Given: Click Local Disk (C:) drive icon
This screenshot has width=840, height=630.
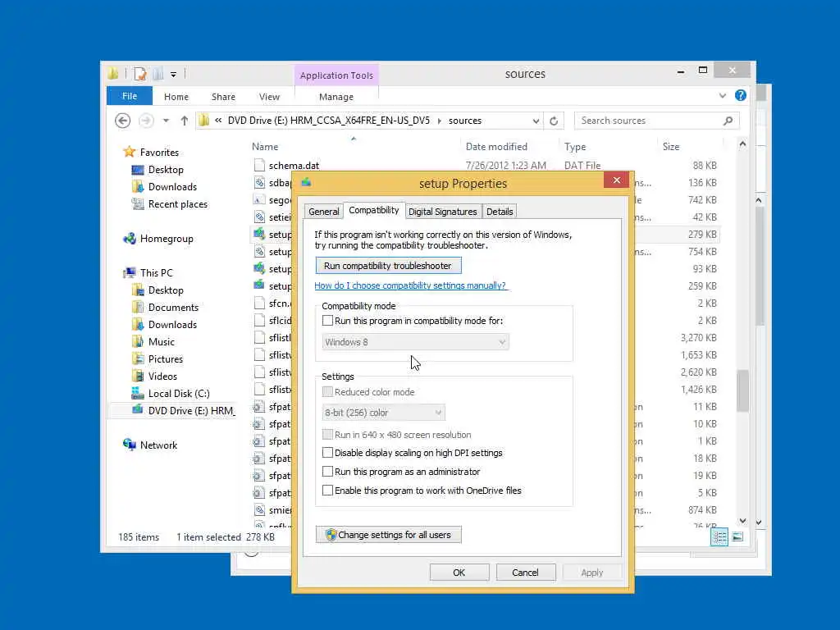Looking at the screenshot, I should pyautogui.click(x=138, y=393).
